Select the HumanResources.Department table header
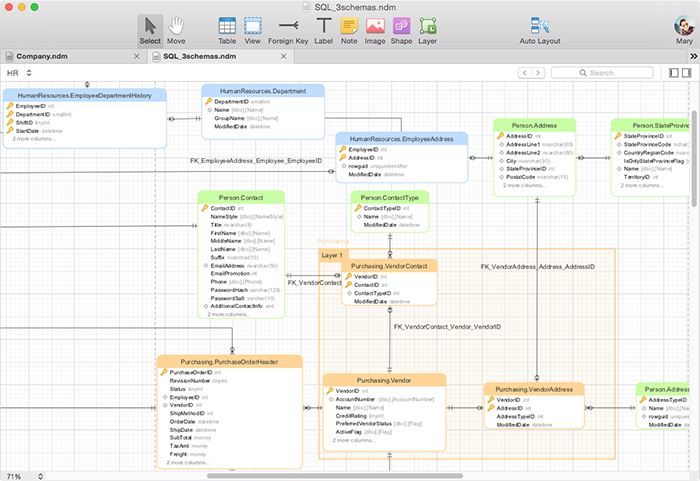The height and width of the screenshot is (481, 700). [x=263, y=91]
